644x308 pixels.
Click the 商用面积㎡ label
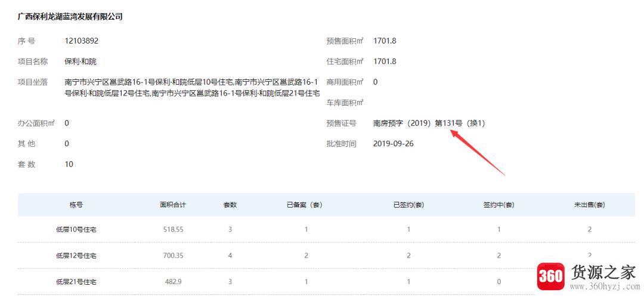(345, 82)
